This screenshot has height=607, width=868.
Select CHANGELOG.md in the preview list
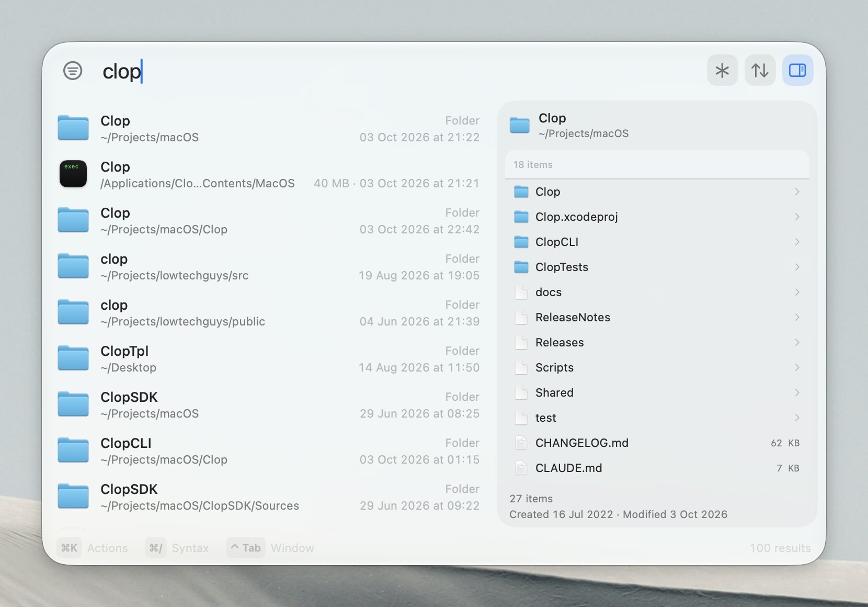tap(657, 443)
